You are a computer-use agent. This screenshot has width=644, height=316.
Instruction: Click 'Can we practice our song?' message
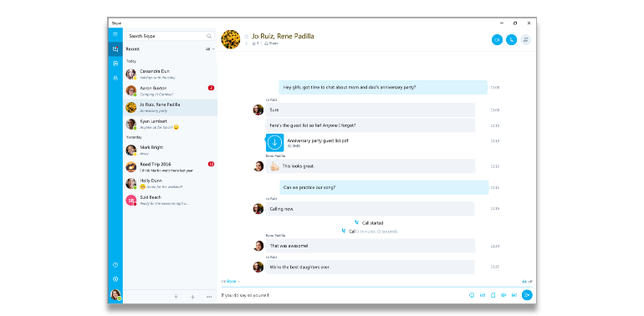tap(384, 187)
